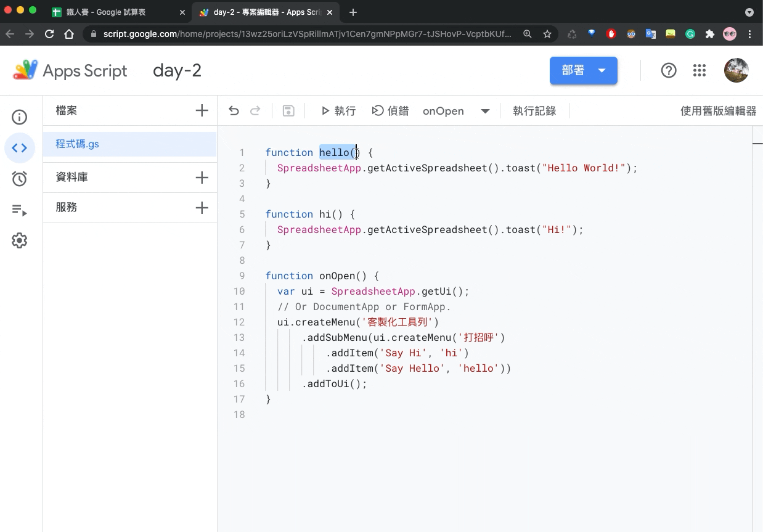Save the project with floppy disk icon
This screenshot has height=532, width=763.
pyautogui.click(x=288, y=111)
